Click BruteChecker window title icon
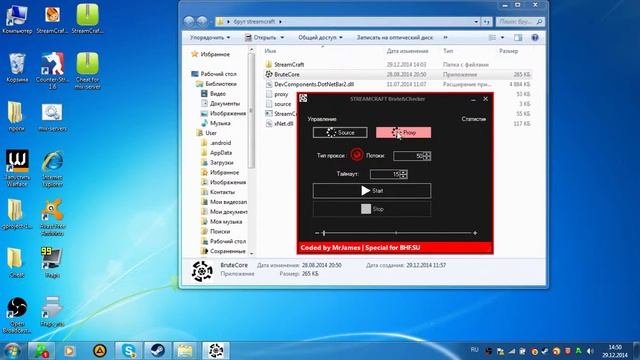This screenshot has width=640, height=360. click(303, 98)
